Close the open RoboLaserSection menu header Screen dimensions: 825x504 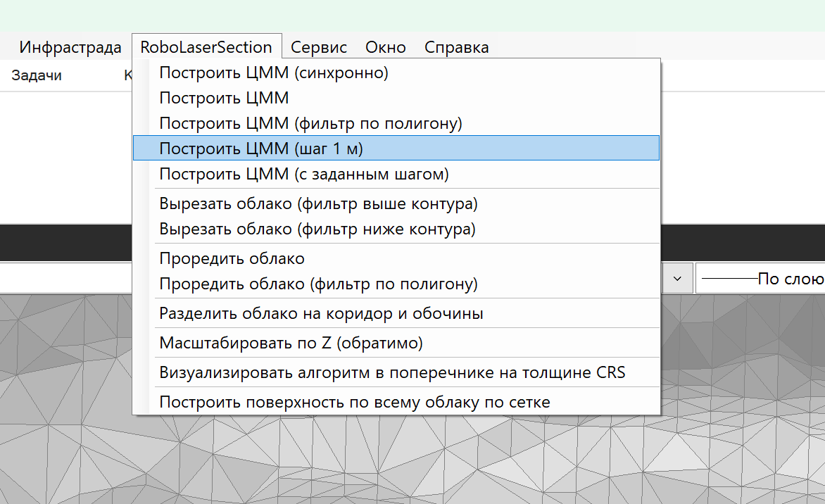tap(206, 48)
